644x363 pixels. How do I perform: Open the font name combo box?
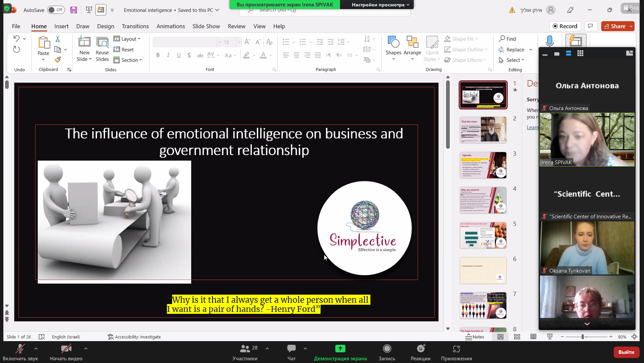[x=187, y=42]
